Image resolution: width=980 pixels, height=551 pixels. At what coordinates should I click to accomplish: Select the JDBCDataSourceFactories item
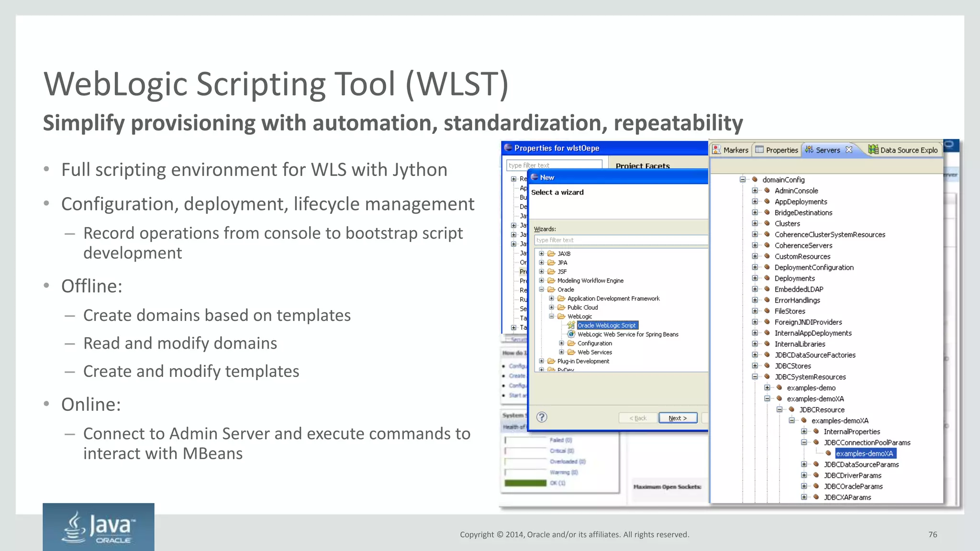point(815,355)
